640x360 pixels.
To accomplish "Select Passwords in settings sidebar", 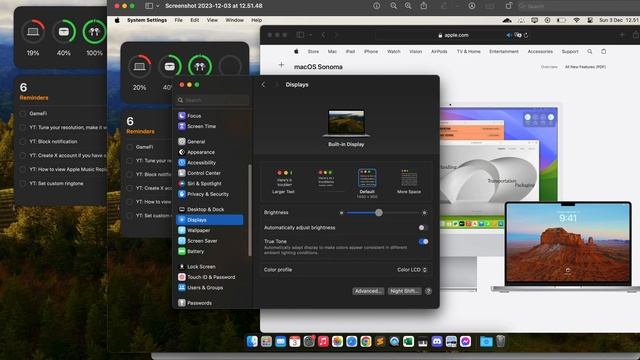I will [x=210, y=303].
